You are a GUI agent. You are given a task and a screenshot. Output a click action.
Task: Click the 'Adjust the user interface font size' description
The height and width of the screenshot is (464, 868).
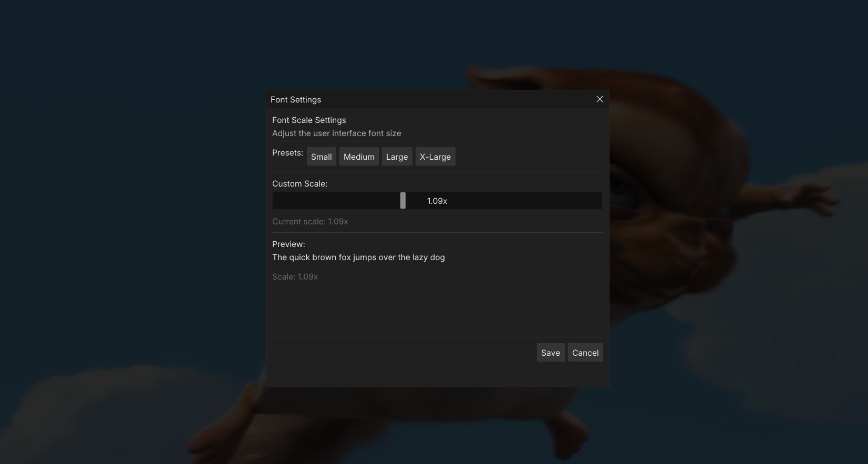click(x=336, y=133)
